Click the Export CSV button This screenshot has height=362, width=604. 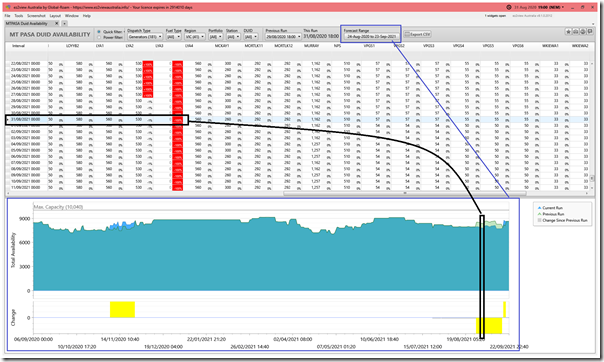[417, 34]
